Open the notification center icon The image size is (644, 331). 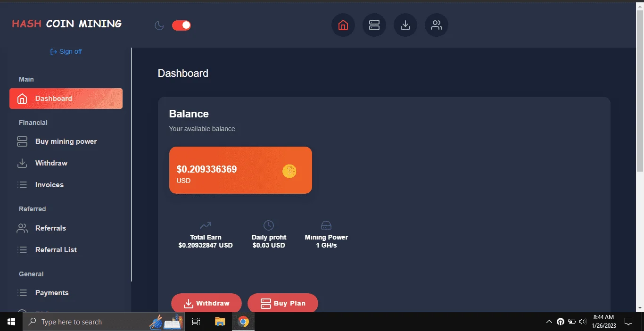[x=628, y=322]
